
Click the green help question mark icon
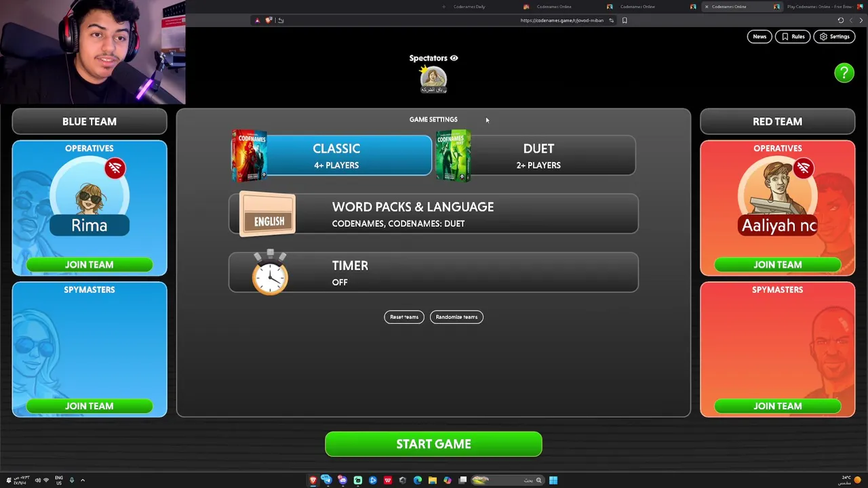[x=844, y=73]
